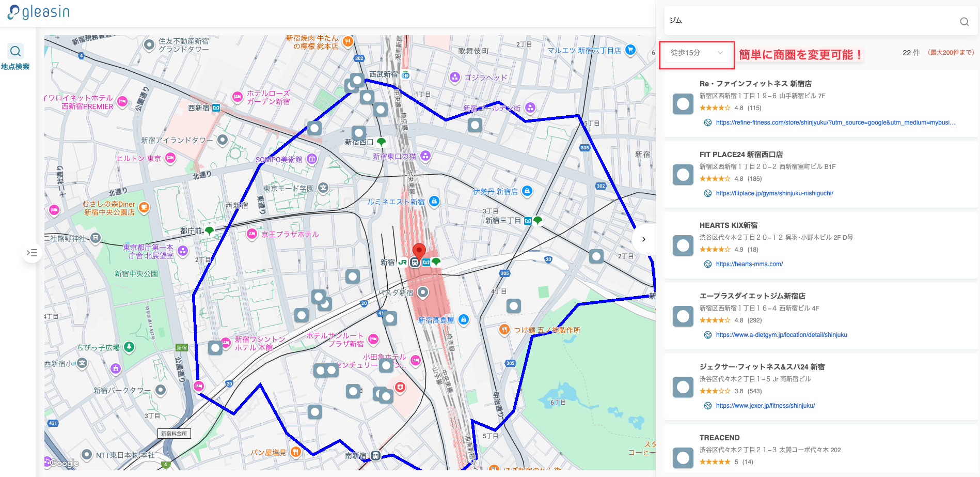Click the SOMPO美術館 museum pin

coord(312,159)
